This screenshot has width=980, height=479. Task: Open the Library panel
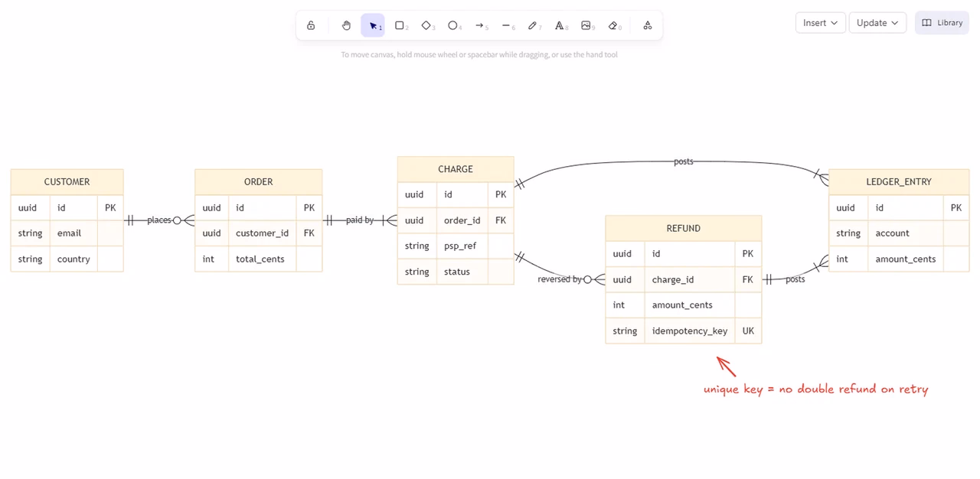(942, 23)
